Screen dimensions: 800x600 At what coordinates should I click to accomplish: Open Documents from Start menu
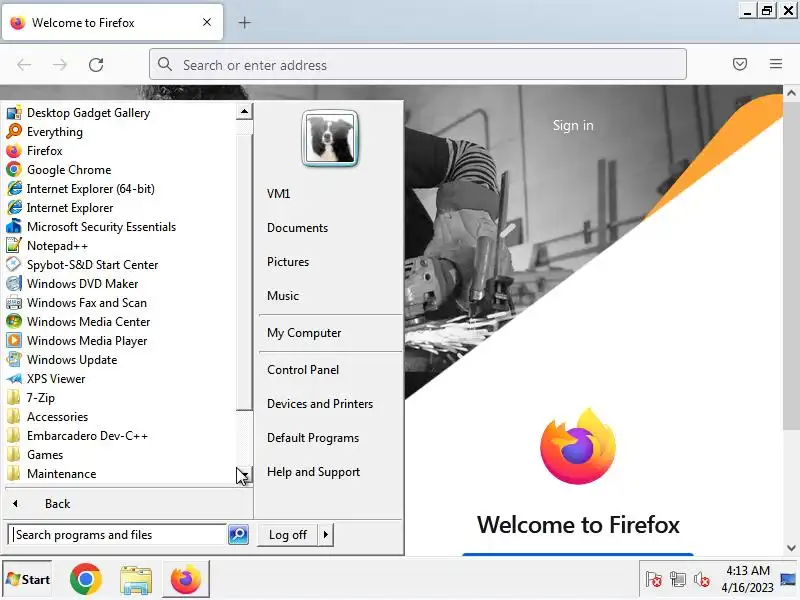(297, 228)
